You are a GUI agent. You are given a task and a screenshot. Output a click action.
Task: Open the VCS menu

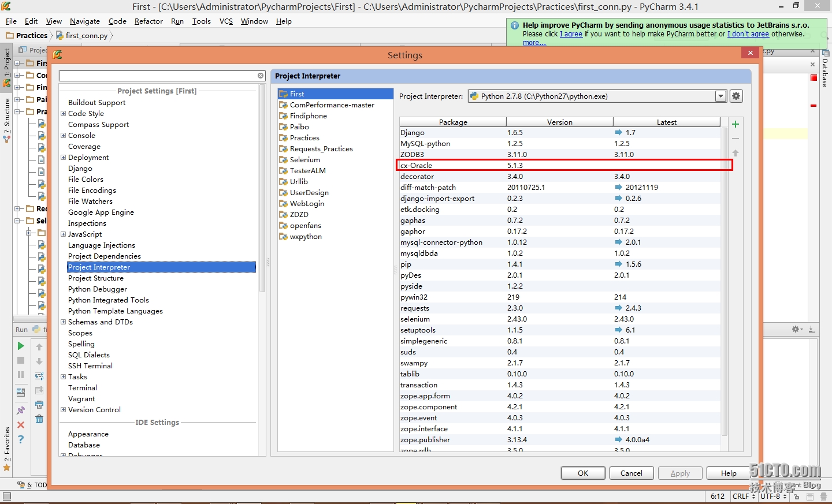click(226, 21)
